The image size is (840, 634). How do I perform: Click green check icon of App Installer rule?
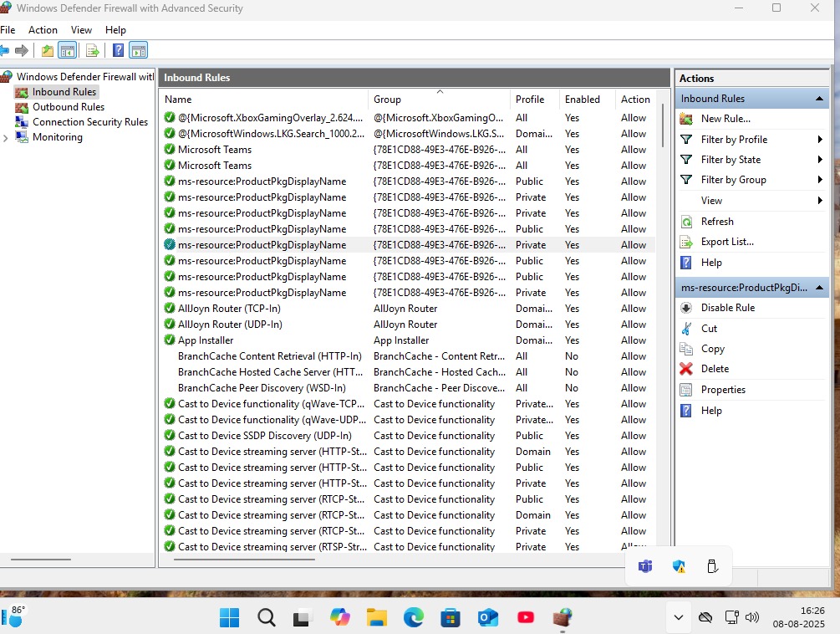pos(170,340)
